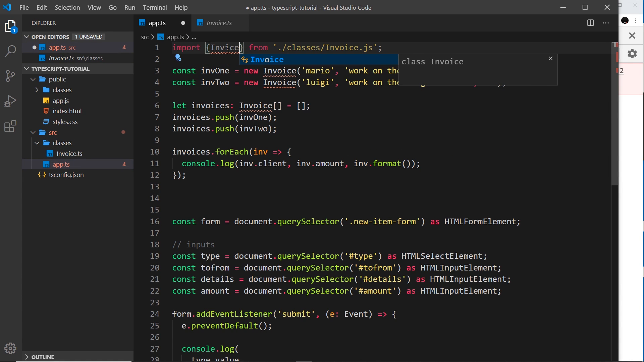The height and width of the screenshot is (362, 644).
Task: Click the profile avatar in right window
Action: click(625, 21)
